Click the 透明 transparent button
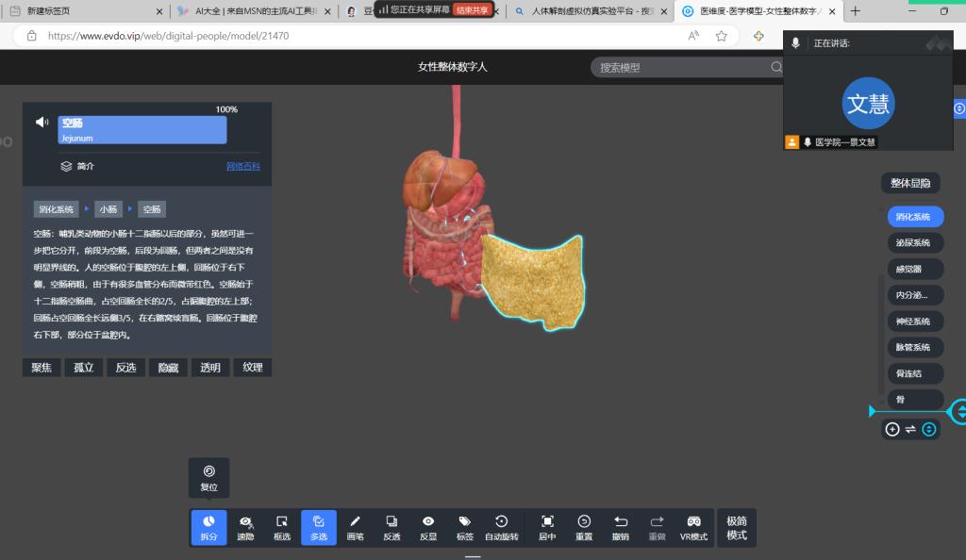This screenshot has width=966, height=560. pos(209,368)
